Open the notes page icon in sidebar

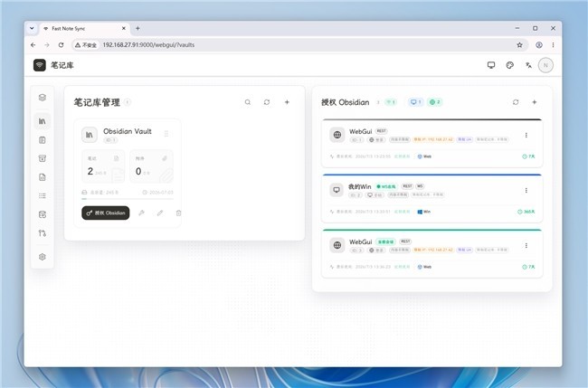43,140
